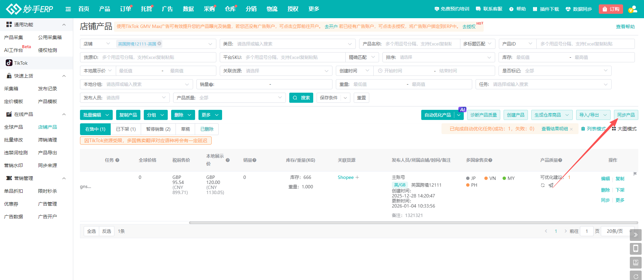Switch to the 已下架 (1) tab
The width and height of the screenshot is (644, 280).
point(126,129)
